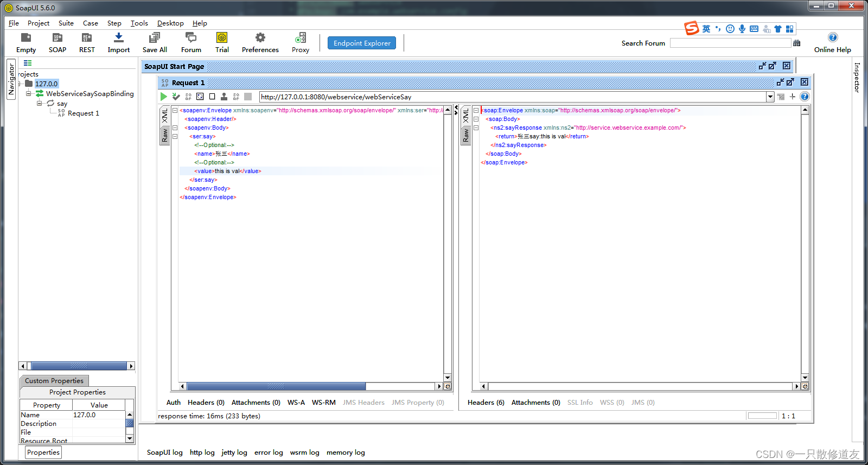The width and height of the screenshot is (868, 465).
Task: Open the WS-A tab
Action: [296, 403]
